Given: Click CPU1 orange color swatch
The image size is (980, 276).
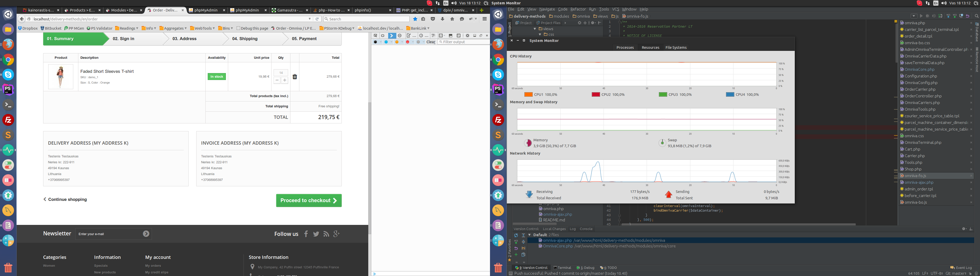Looking at the screenshot, I should click(x=528, y=95).
